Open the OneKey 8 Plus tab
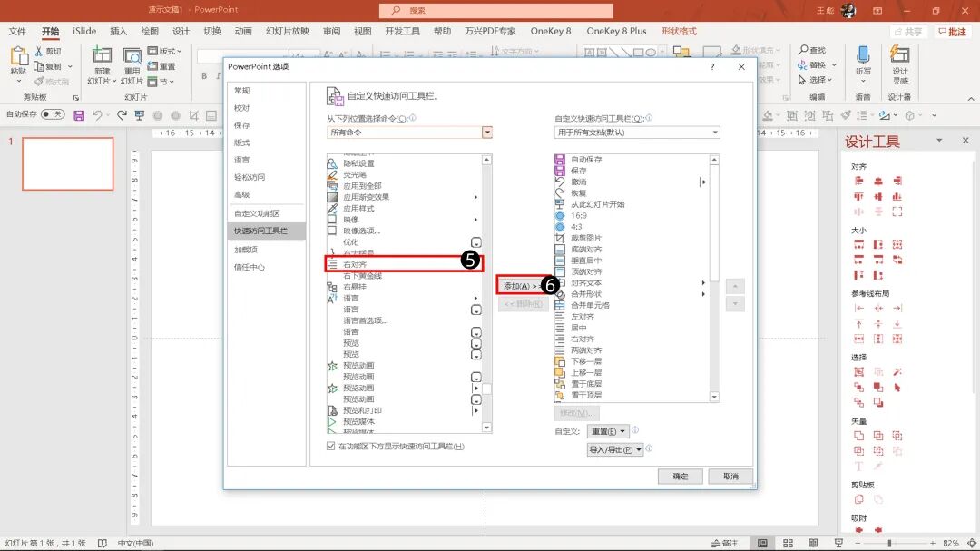This screenshot has width=980, height=551. (x=616, y=31)
